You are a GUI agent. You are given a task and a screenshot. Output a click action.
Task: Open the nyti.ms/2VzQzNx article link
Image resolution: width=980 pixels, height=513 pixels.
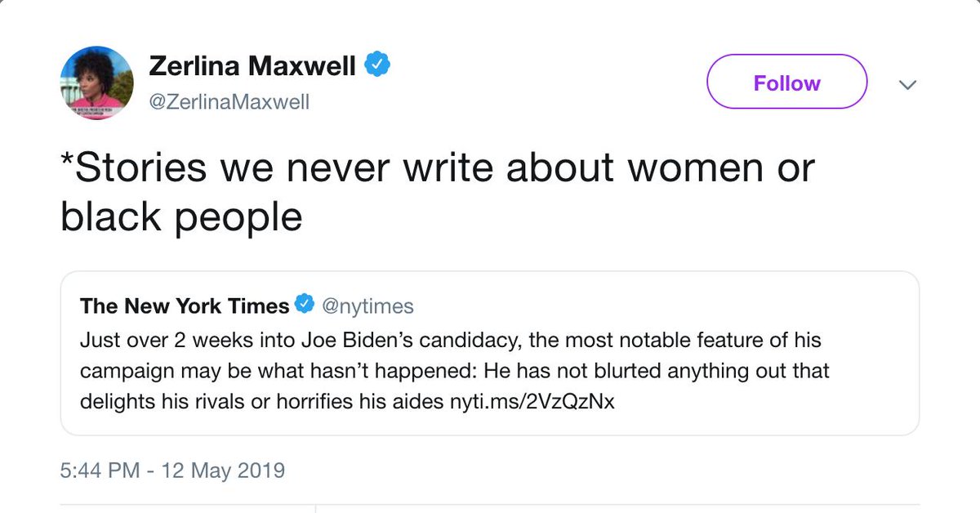tap(531, 403)
